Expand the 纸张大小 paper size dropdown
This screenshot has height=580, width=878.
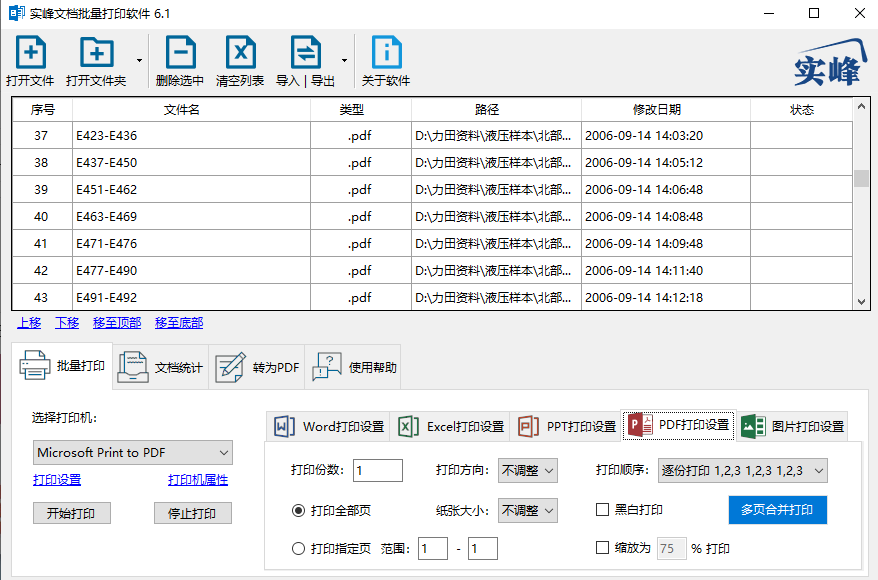click(527, 510)
